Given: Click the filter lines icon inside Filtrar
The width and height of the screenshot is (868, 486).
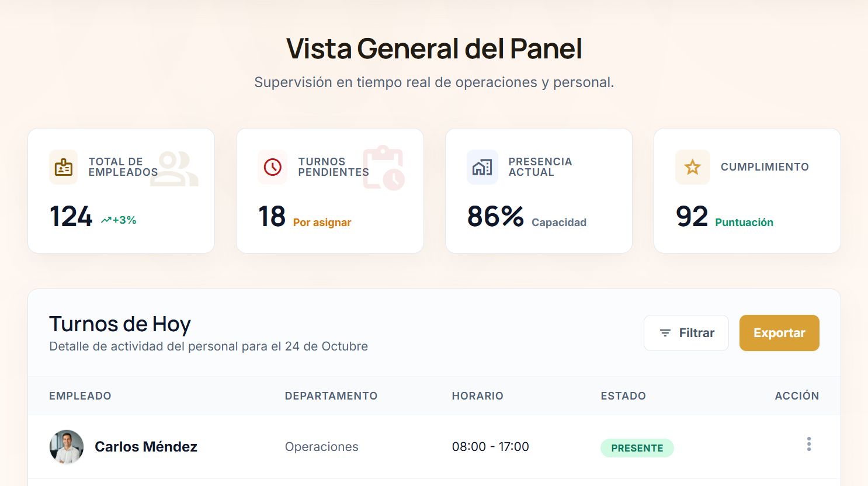Looking at the screenshot, I should [665, 333].
